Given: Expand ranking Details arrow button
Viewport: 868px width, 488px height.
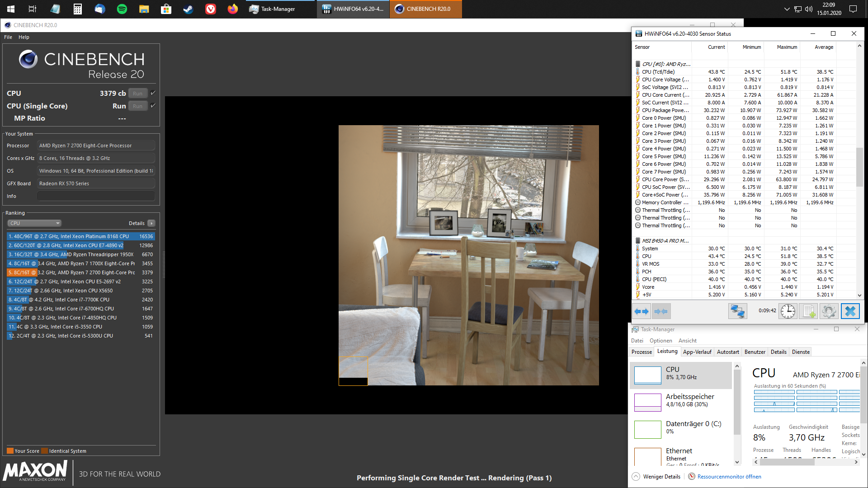Looking at the screenshot, I should [151, 223].
